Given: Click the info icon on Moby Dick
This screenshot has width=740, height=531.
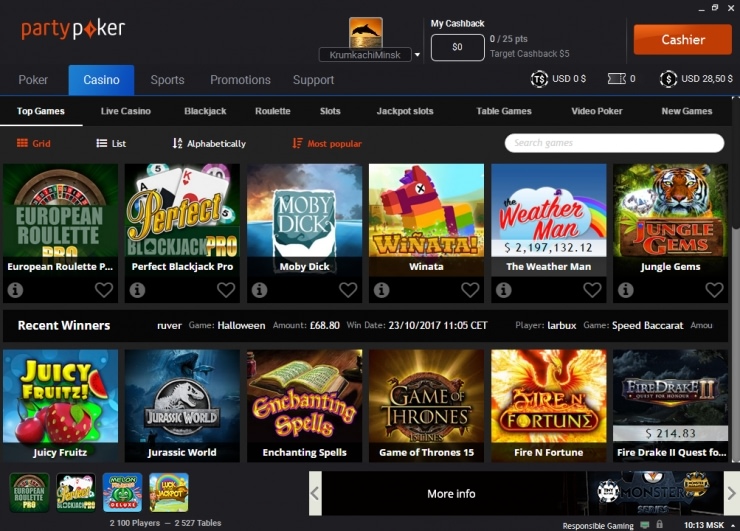Looking at the screenshot, I should pyautogui.click(x=259, y=290).
